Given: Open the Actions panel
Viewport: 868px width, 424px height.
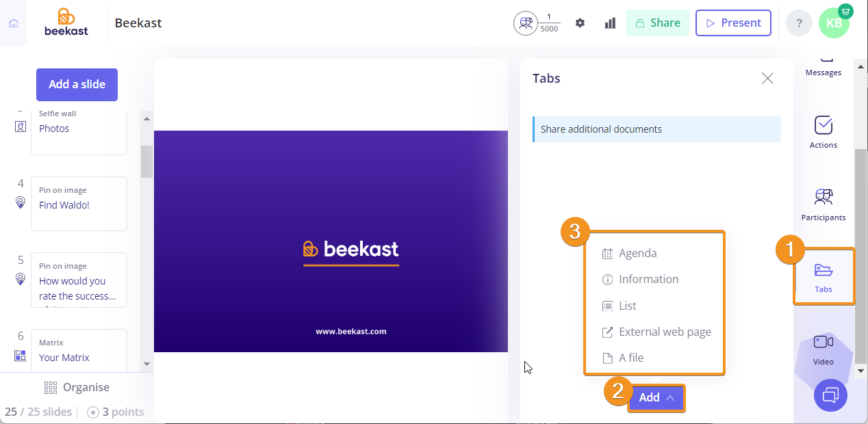Looking at the screenshot, I should pyautogui.click(x=824, y=132).
